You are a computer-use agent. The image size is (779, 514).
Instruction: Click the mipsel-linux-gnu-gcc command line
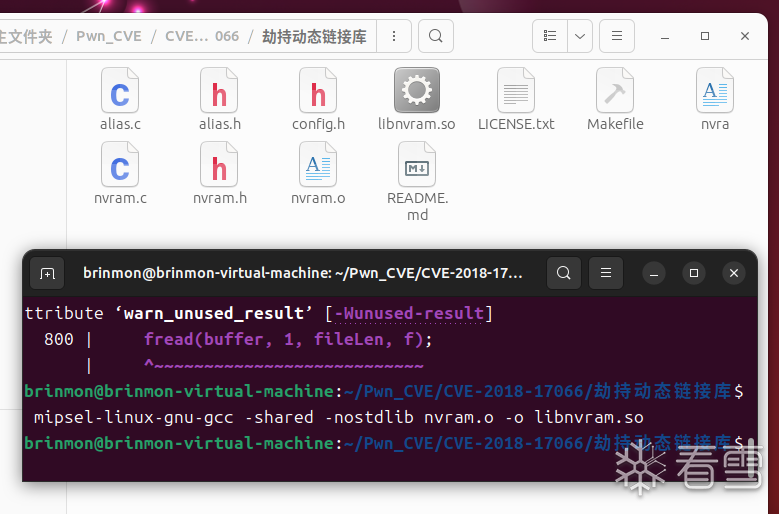[339, 418]
